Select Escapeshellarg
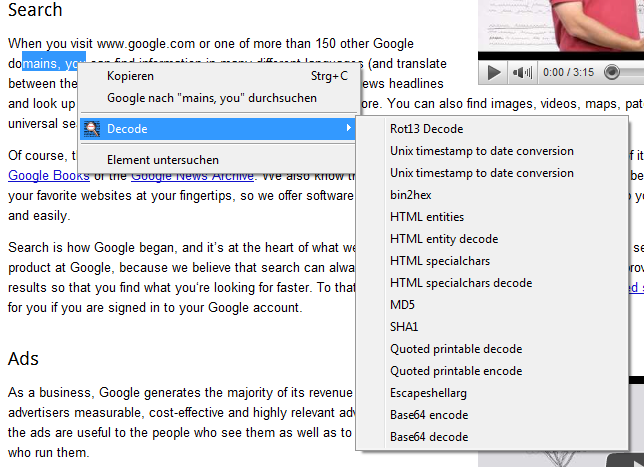This screenshot has height=467, width=644. click(492, 393)
